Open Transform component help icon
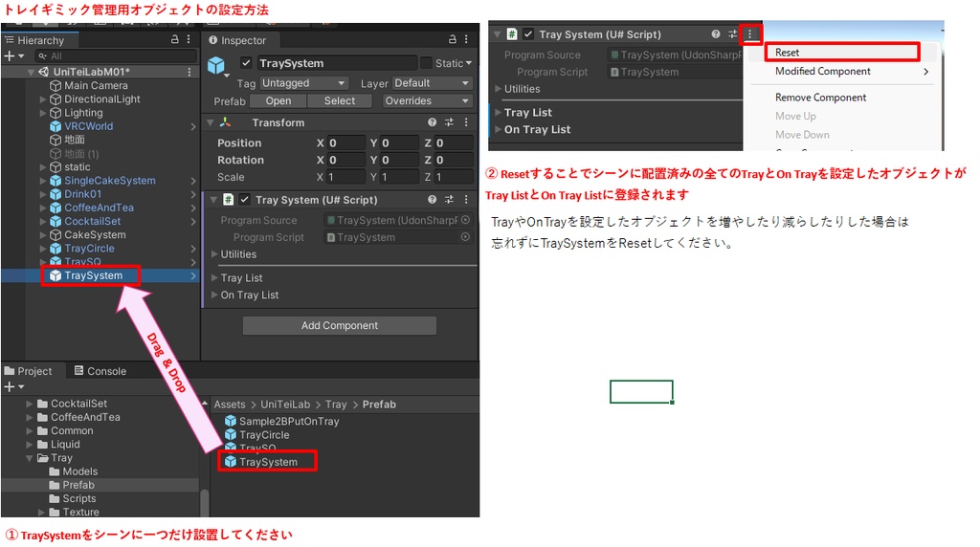The width and height of the screenshot is (980, 547). click(432, 122)
